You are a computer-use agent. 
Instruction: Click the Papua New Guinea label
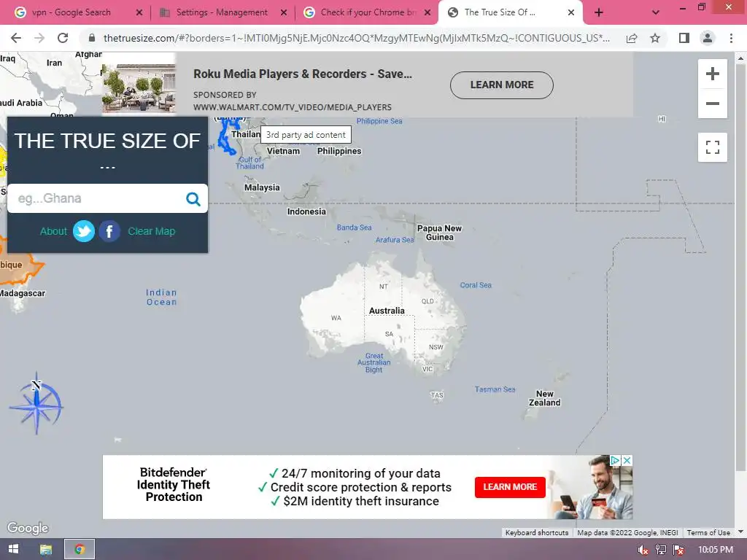(439, 233)
